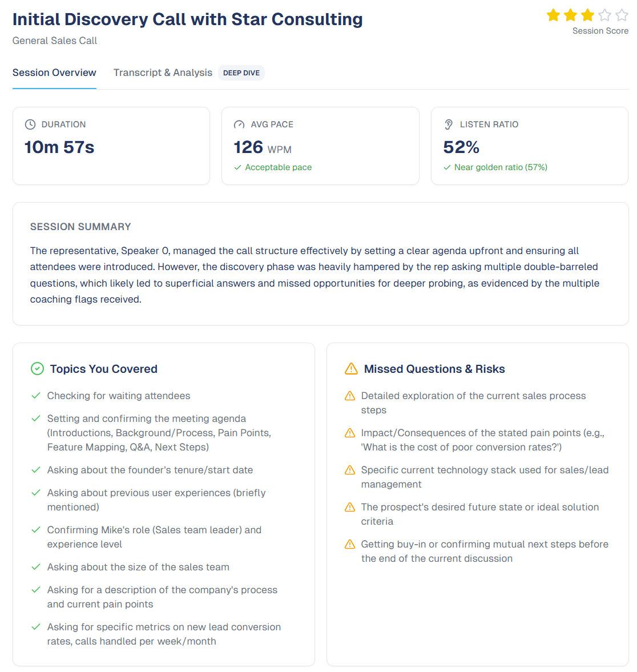Switch to the Transcript & Analysis tab
637x672 pixels.
click(163, 73)
